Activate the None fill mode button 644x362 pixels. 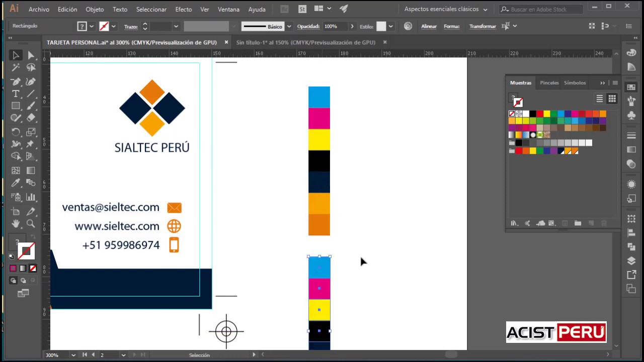33,268
